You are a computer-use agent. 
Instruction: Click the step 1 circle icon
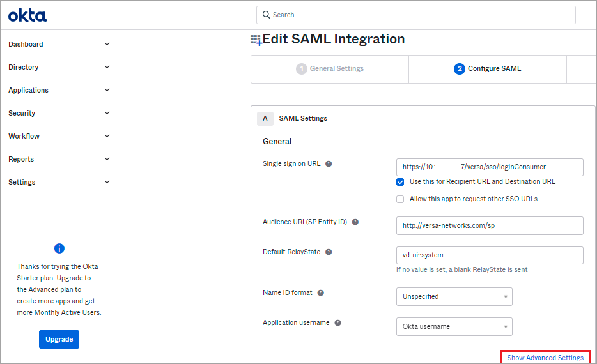click(302, 69)
